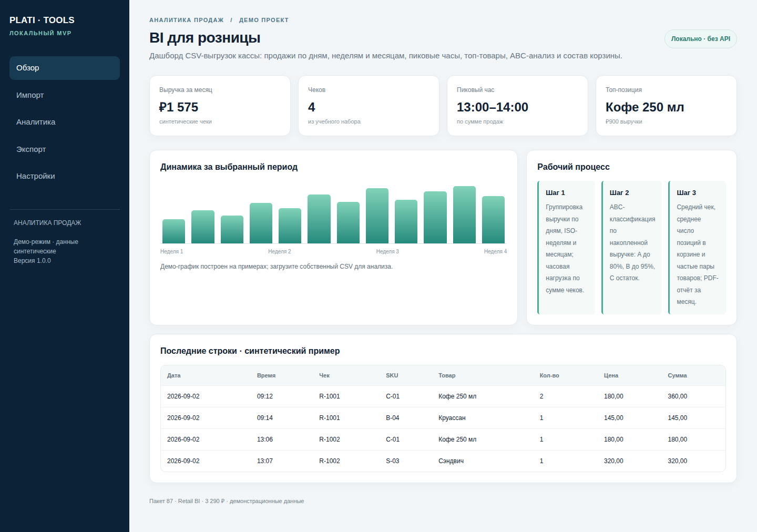Image resolution: width=757 pixels, height=532 pixels.
Task: Select the 360,00 sum cell
Action: pyautogui.click(x=678, y=396)
